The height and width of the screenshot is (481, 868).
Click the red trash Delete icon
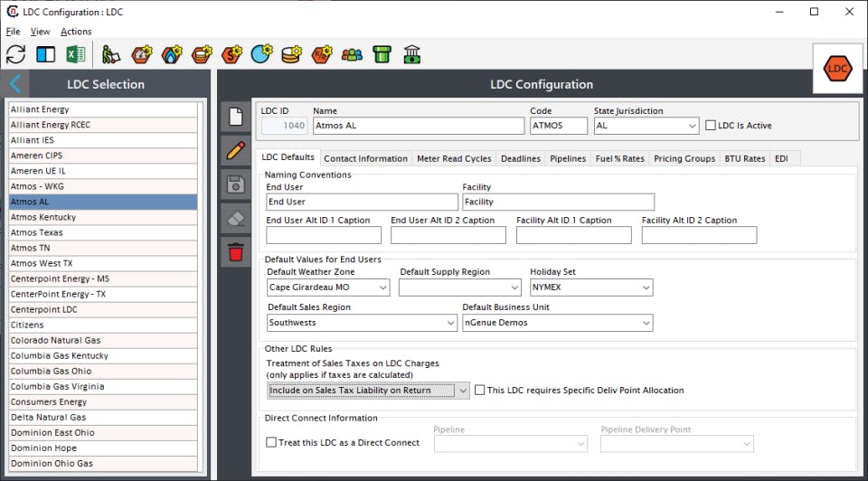[236, 252]
